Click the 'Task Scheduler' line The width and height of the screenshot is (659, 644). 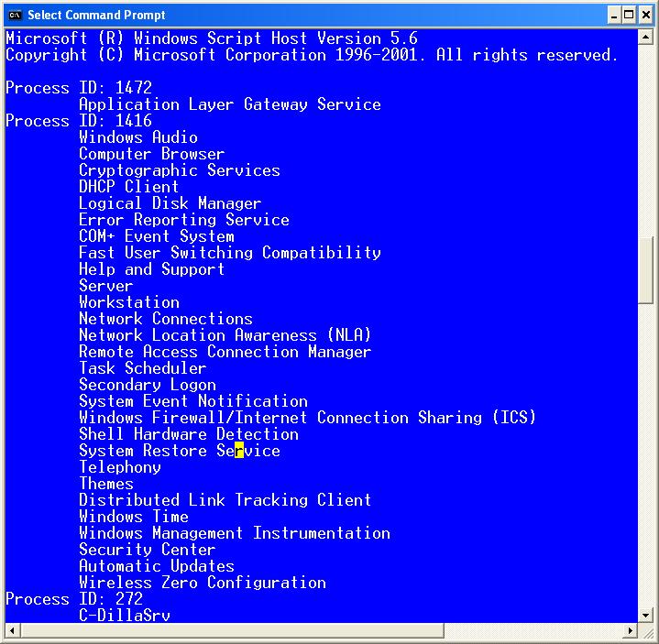coord(143,368)
